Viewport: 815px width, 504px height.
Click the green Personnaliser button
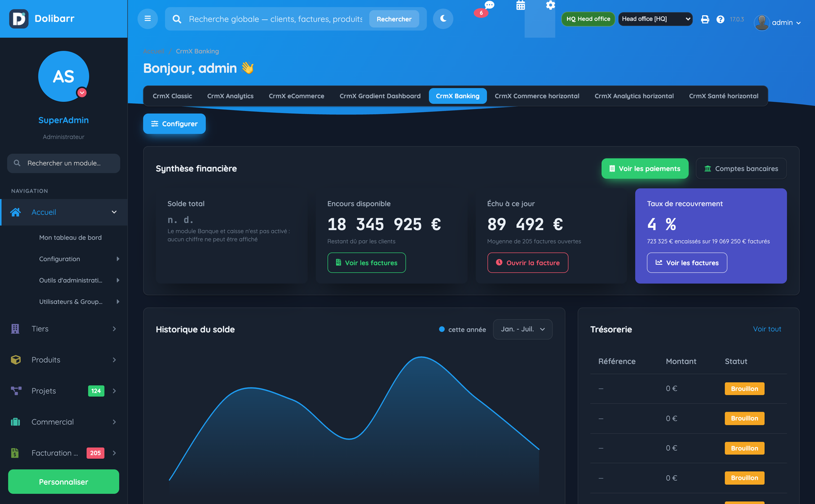64,482
